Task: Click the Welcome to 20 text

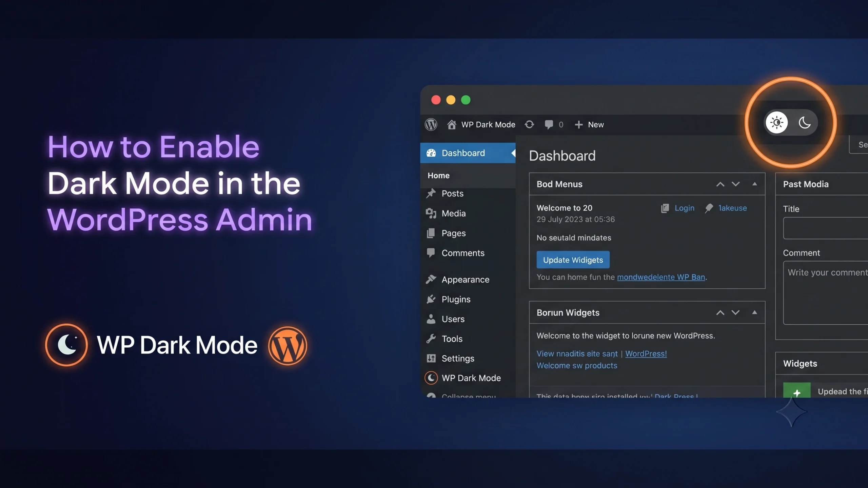Action: pos(564,208)
